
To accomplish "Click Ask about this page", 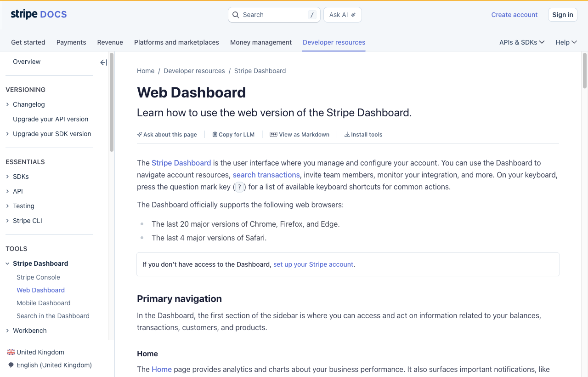I will (x=167, y=135).
